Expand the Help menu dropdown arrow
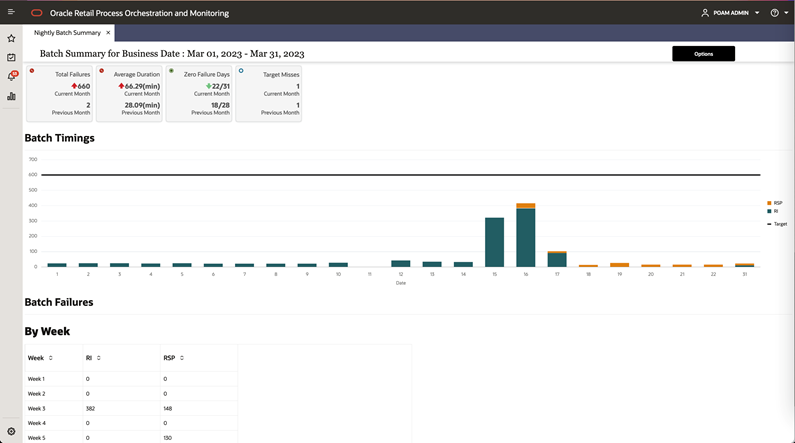The height and width of the screenshot is (443, 795). [786, 13]
